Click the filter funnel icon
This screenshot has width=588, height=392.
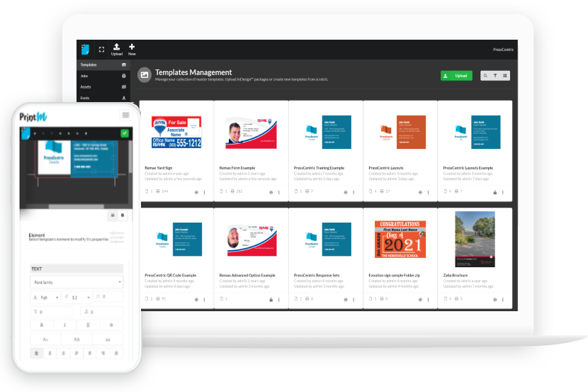[495, 76]
